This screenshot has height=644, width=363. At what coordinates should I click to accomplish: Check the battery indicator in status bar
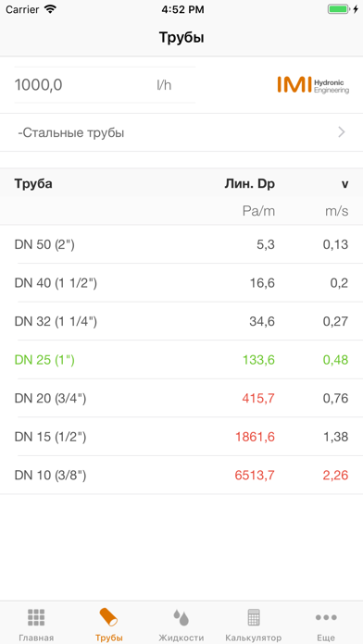[x=339, y=9]
